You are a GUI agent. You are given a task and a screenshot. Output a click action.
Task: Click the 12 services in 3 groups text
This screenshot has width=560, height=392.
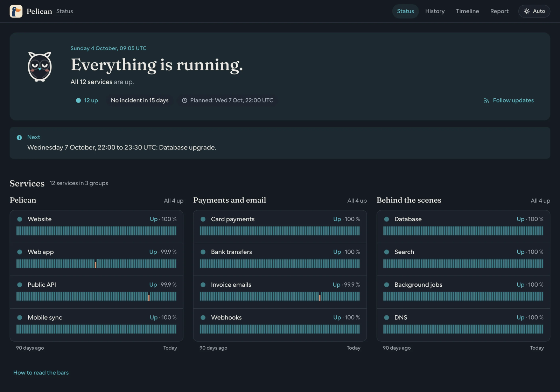[x=79, y=183]
